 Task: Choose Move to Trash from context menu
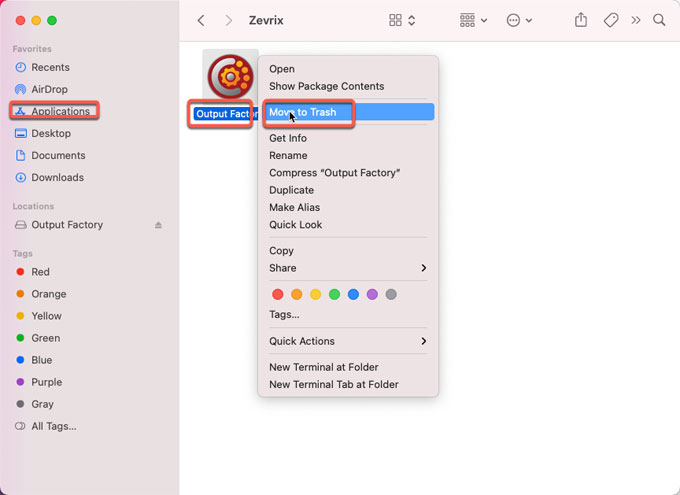[x=303, y=112]
